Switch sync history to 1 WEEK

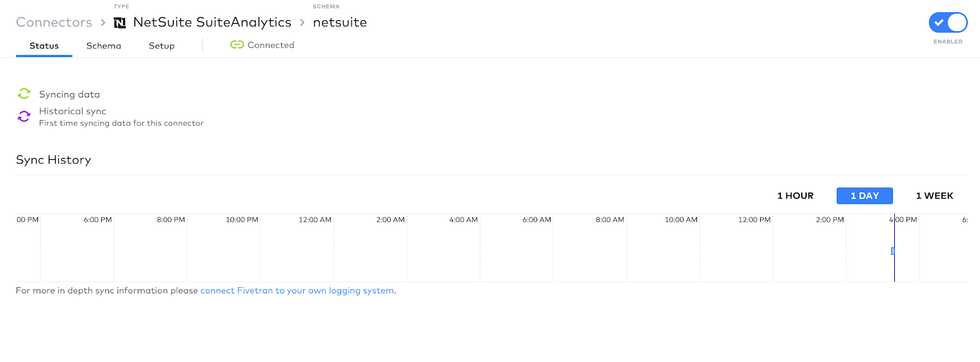tap(934, 196)
